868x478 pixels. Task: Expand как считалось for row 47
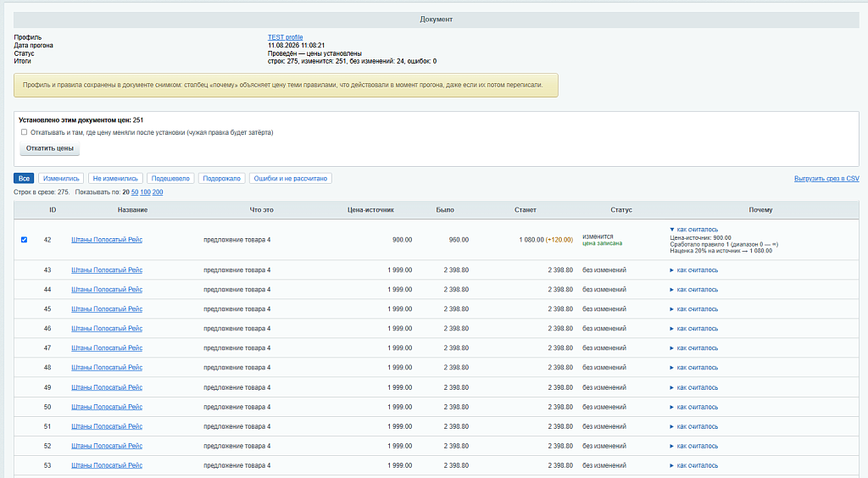pos(693,348)
